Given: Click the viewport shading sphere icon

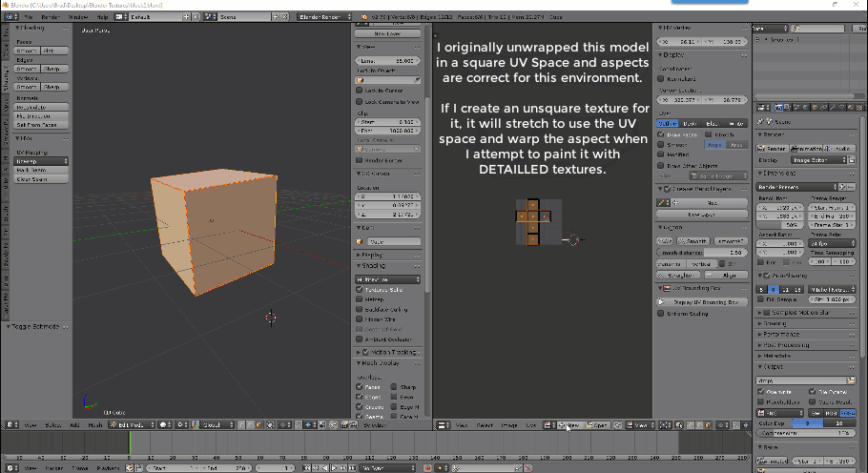Looking at the screenshot, I should pyautogui.click(x=163, y=424).
